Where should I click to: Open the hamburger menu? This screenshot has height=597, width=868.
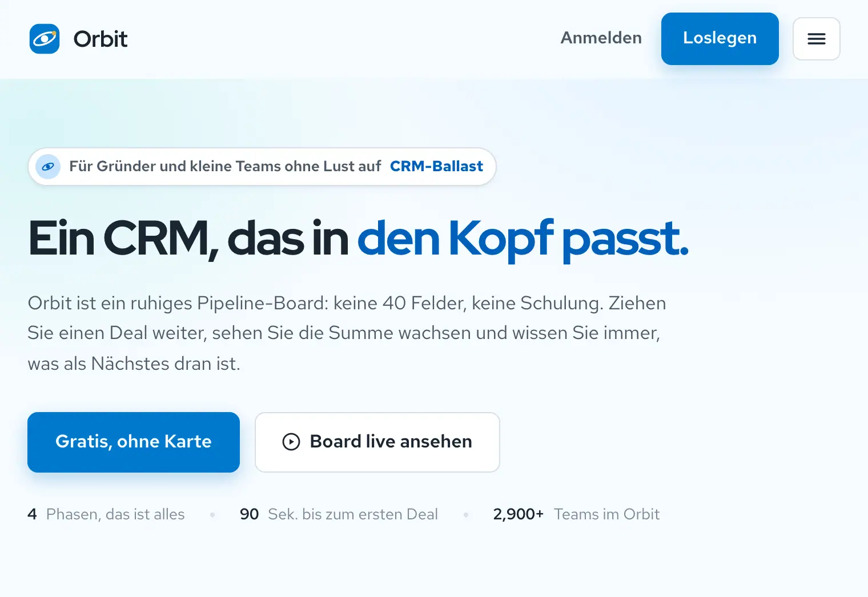(x=817, y=39)
